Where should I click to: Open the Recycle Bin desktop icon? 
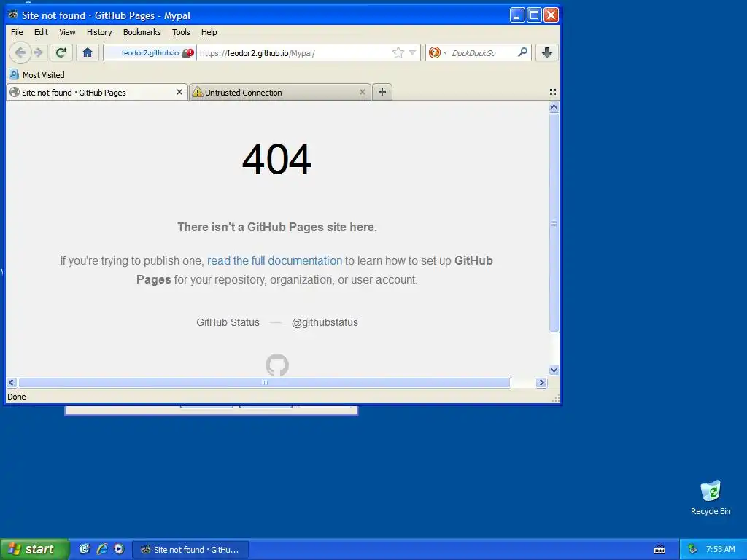(711, 497)
